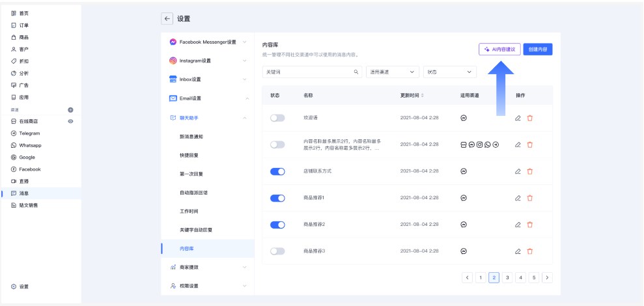Click the Email envelope icon in settings menu
This screenshot has height=306, width=644.
tap(173, 98)
